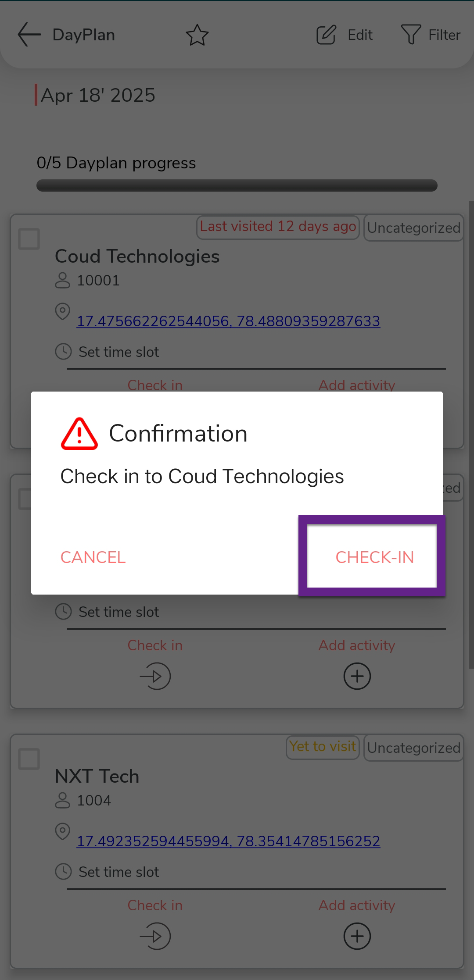Click the red warning triangle icon
The height and width of the screenshot is (980, 474).
pos(79,434)
